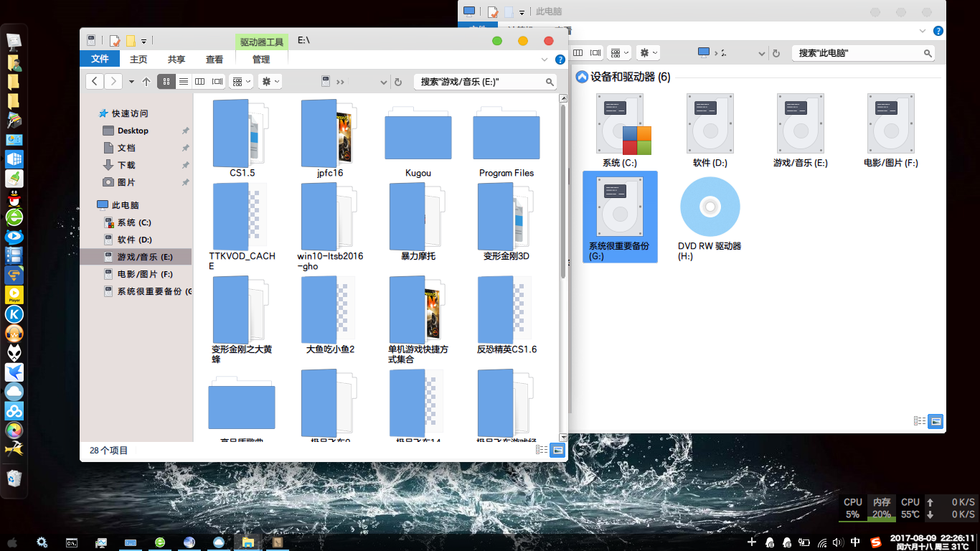Refresh the 此电脑 window
Screen dimensions: 980x551
point(776,53)
